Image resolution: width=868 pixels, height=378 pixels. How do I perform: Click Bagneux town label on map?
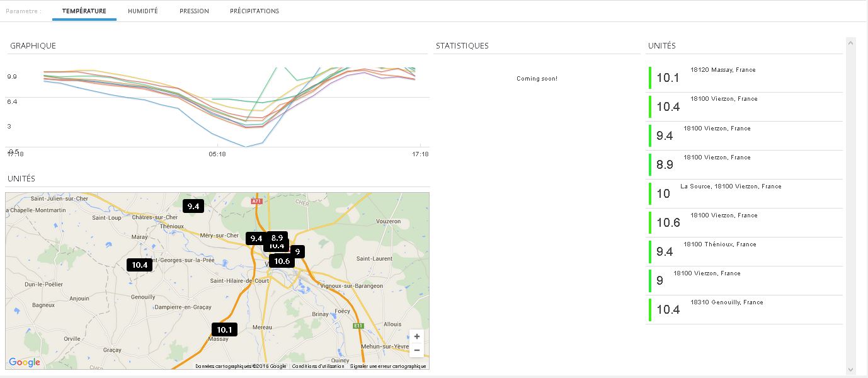tap(43, 305)
